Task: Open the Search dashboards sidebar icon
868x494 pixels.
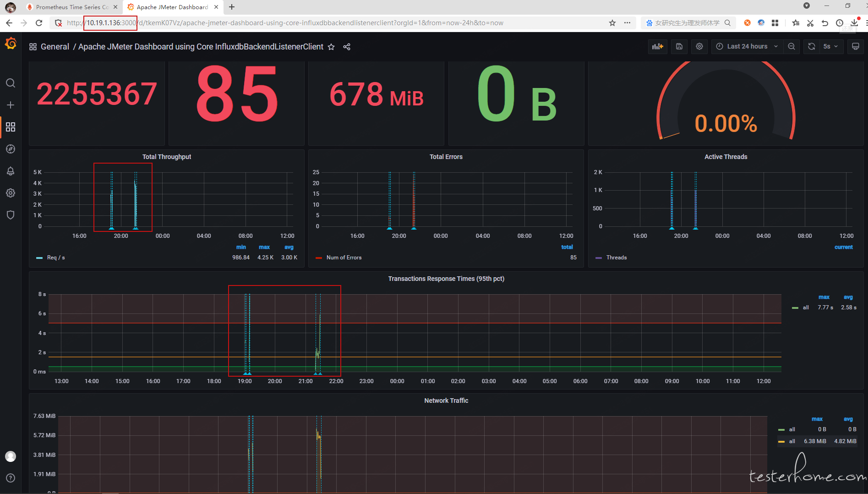Action: point(11,83)
